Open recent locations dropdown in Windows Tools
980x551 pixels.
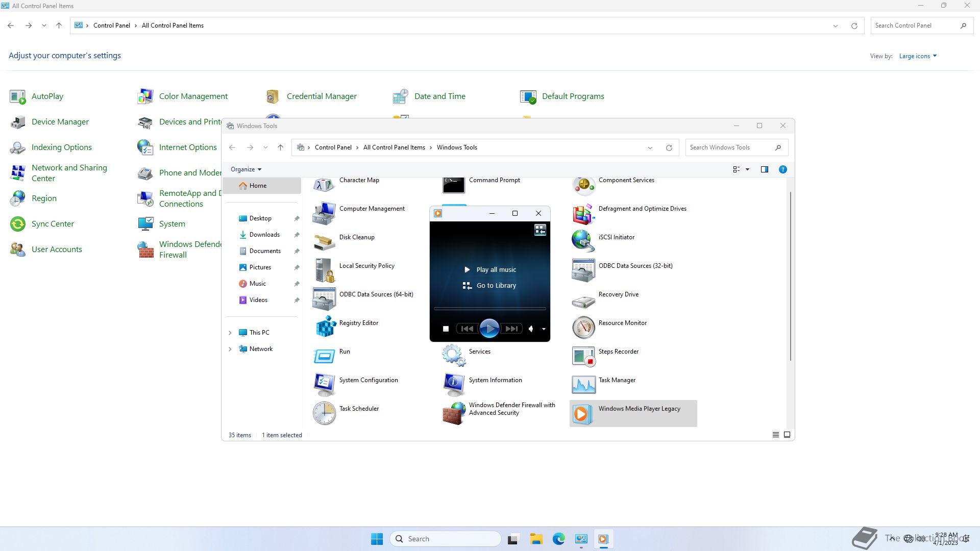(265, 147)
